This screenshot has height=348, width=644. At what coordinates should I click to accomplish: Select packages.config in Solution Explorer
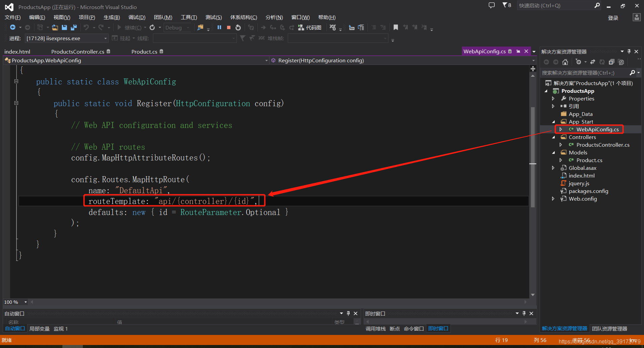(x=588, y=191)
